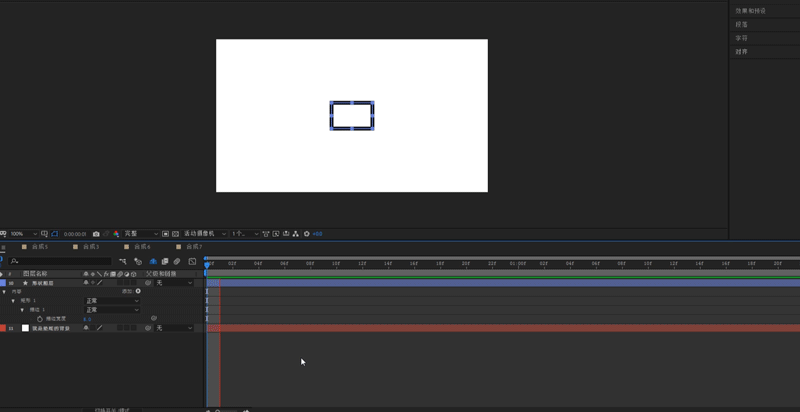Open the composition flowchart icon
The height and width of the screenshot is (412, 800).
click(x=296, y=234)
